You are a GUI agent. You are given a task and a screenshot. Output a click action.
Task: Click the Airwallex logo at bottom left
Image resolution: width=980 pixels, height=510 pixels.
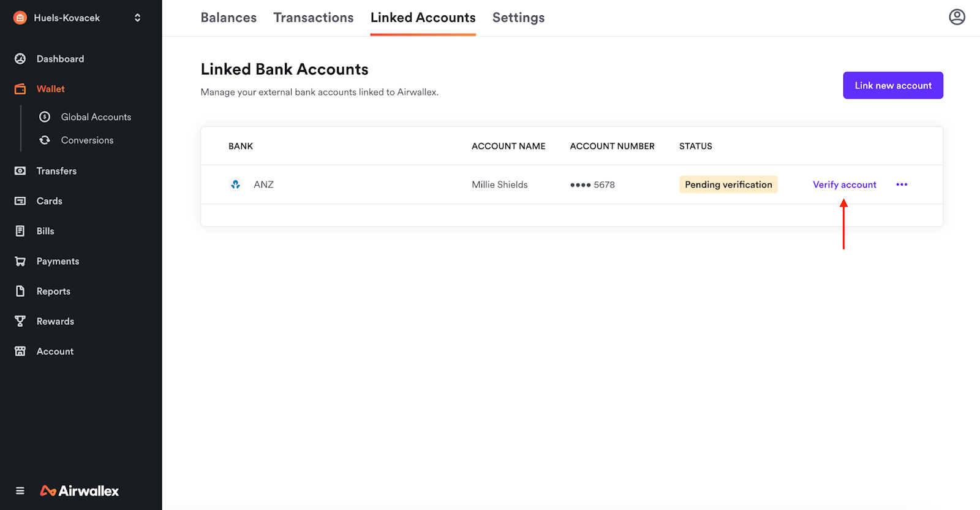pos(80,491)
